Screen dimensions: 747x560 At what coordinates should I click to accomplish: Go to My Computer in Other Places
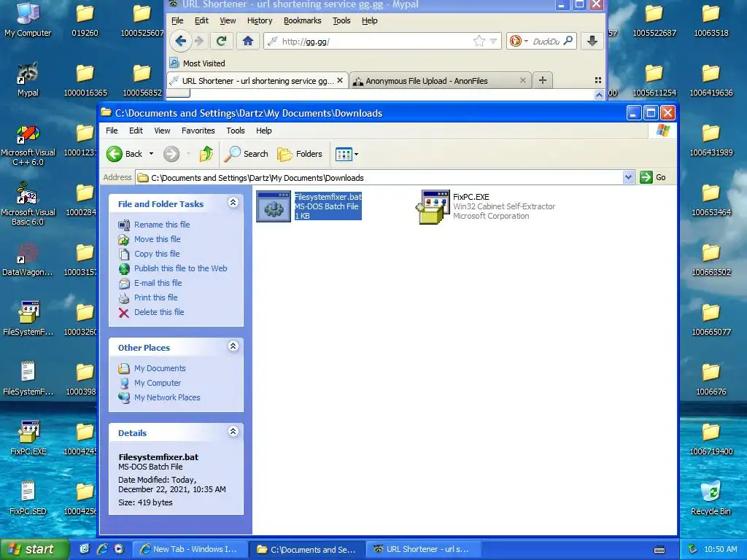coord(158,383)
